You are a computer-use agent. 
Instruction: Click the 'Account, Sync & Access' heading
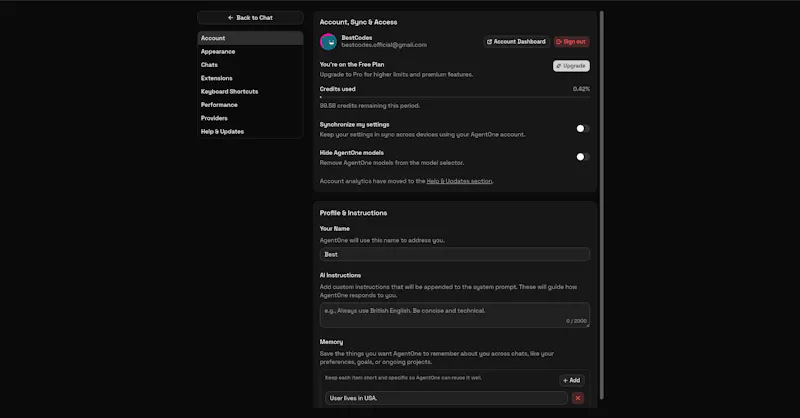pos(358,22)
